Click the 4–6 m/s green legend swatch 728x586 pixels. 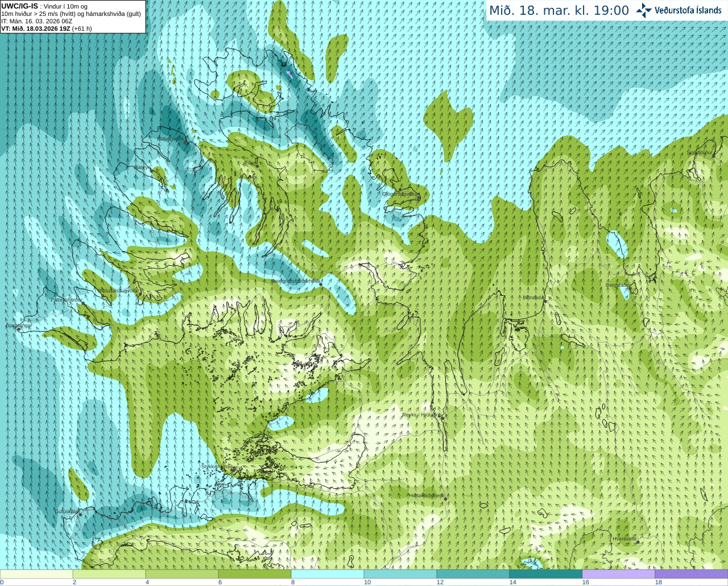pos(182,574)
